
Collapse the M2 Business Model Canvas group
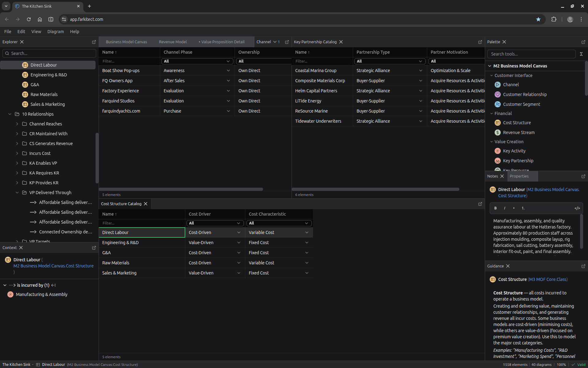click(490, 66)
